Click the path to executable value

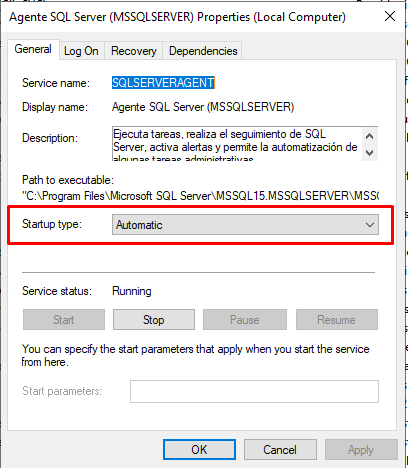(200, 196)
